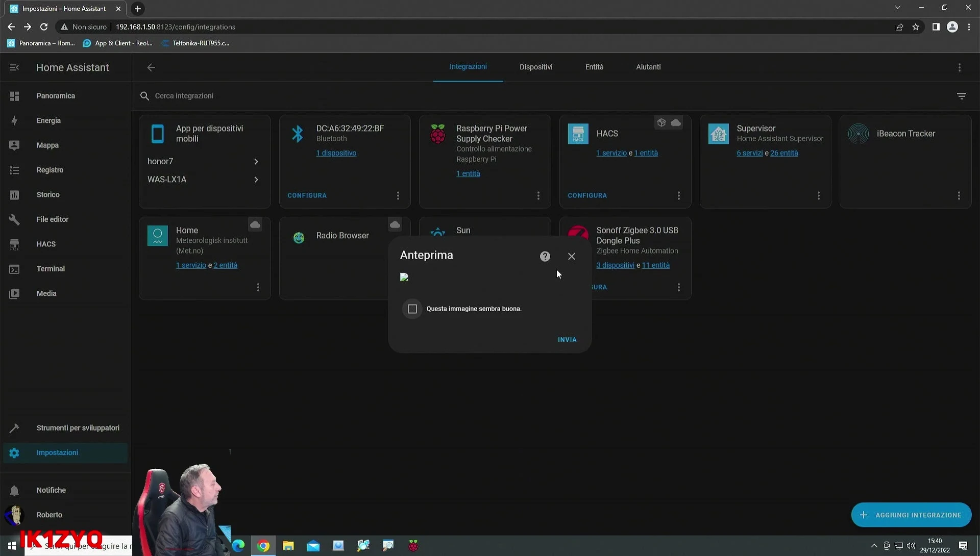Click AGGIUNGI INTEGRAZIONE button
Viewport: 980px width, 556px height.
point(911,515)
